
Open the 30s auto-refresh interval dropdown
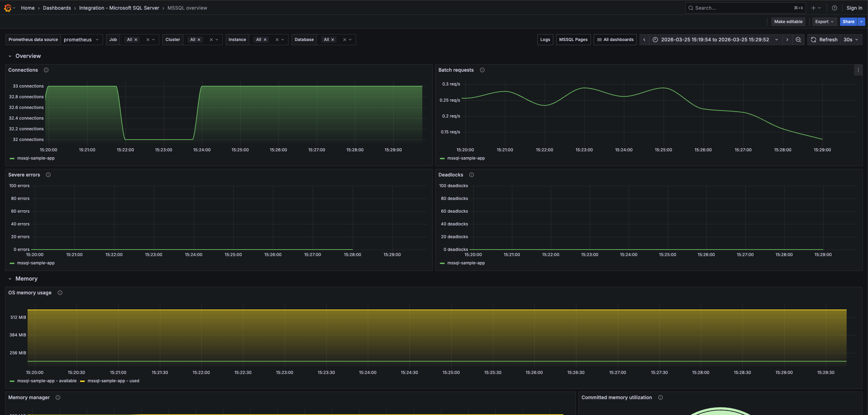850,39
